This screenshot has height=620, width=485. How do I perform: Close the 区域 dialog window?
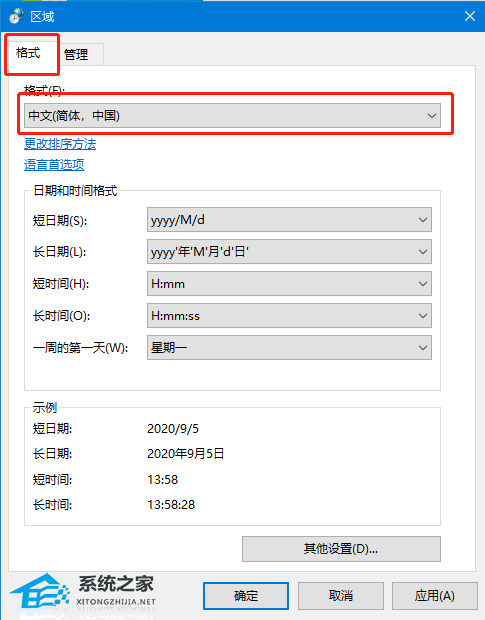[x=470, y=16]
